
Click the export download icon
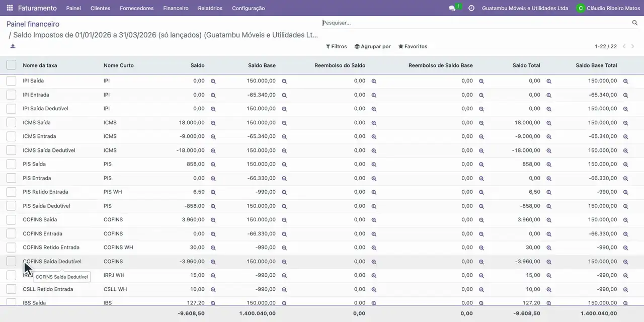pos(13,46)
